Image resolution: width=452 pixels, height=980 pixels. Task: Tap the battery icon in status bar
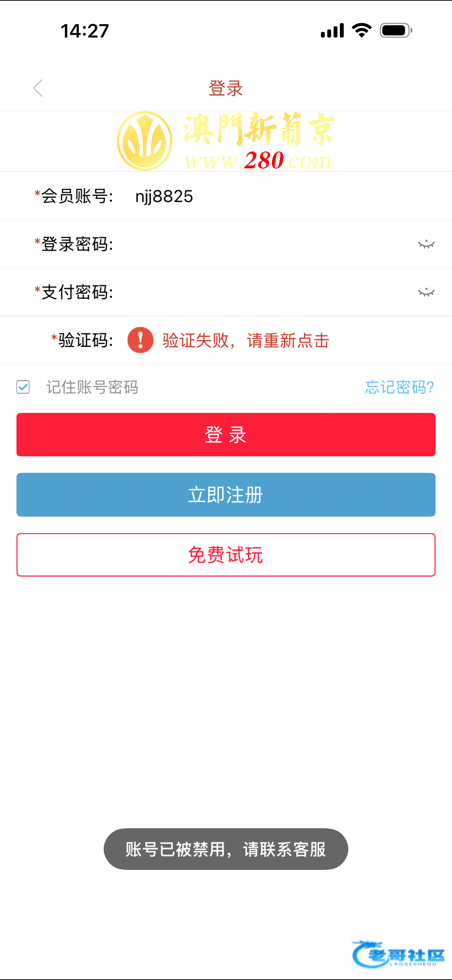[x=396, y=30]
